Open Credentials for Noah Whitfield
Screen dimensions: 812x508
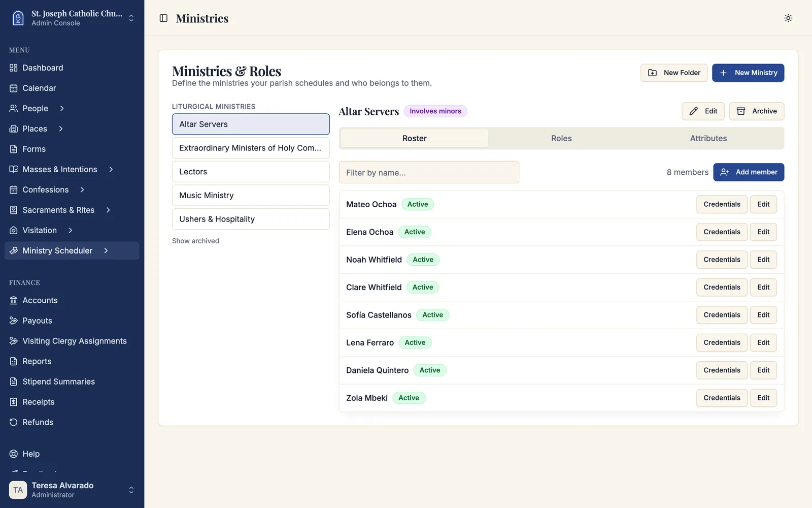click(x=722, y=260)
